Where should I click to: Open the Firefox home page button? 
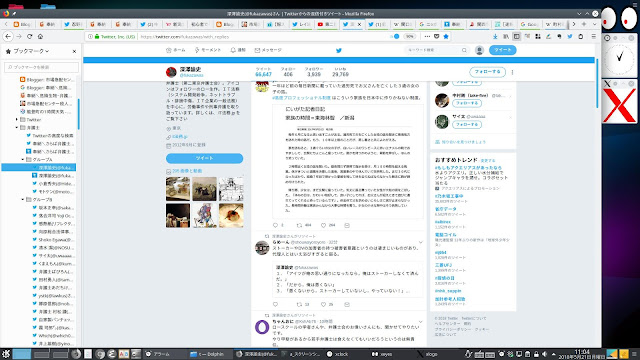40,36
